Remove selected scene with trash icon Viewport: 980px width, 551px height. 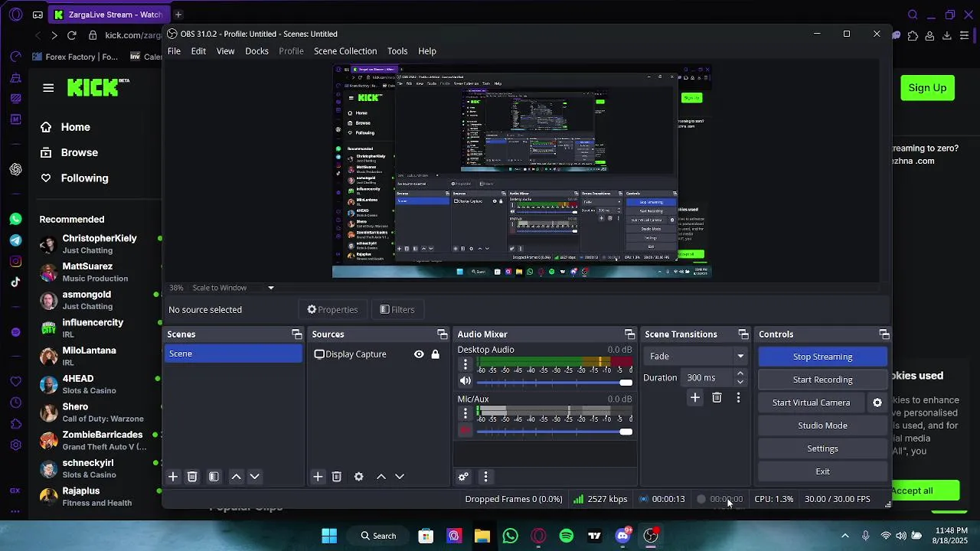[x=192, y=477]
